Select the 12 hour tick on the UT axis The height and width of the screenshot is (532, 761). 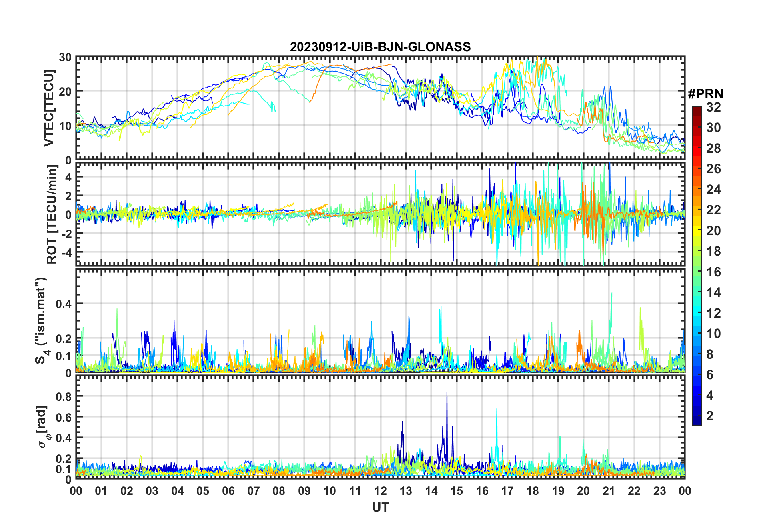point(380,491)
